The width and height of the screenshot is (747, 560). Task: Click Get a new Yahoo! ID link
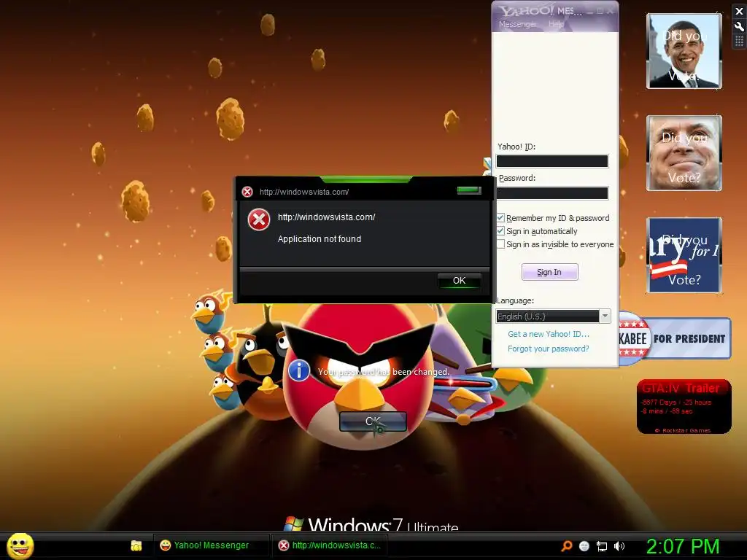(549, 334)
